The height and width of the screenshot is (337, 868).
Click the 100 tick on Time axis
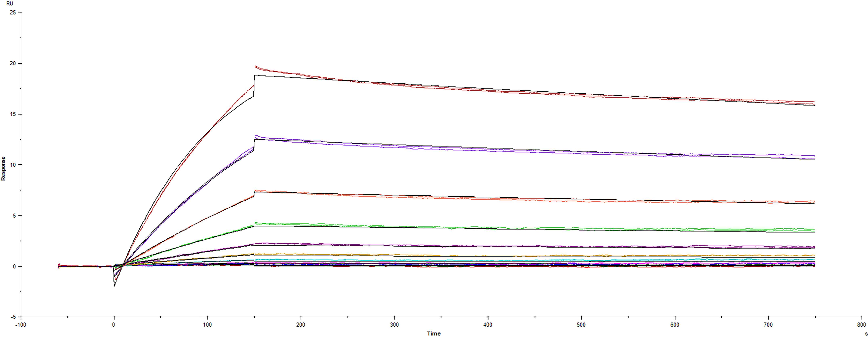(207, 325)
